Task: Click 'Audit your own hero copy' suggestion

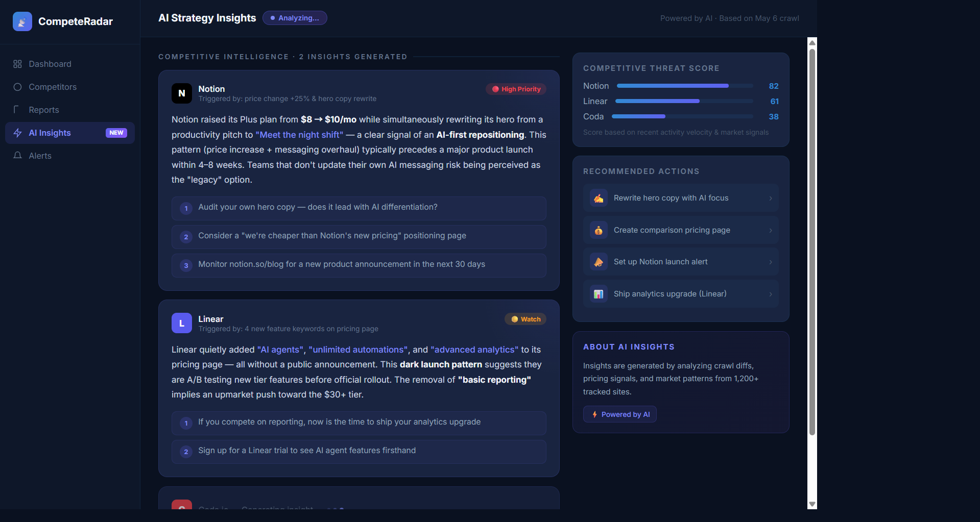Action: click(359, 208)
